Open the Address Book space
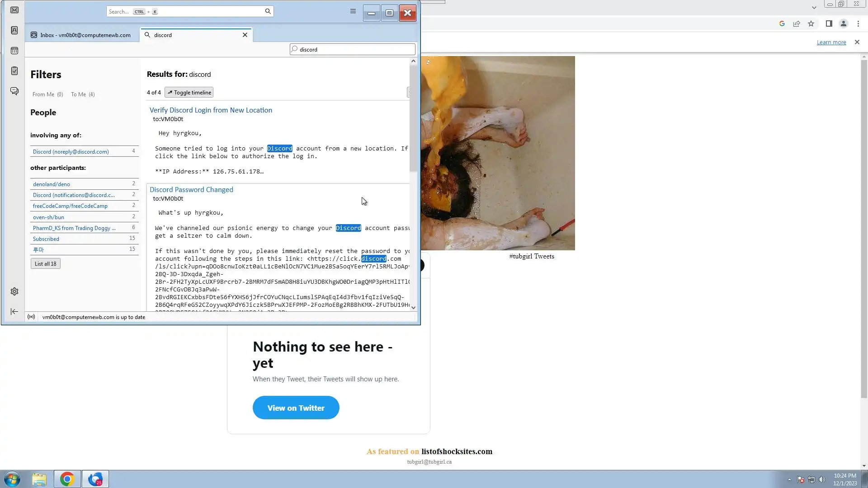 pyautogui.click(x=14, y=30)
